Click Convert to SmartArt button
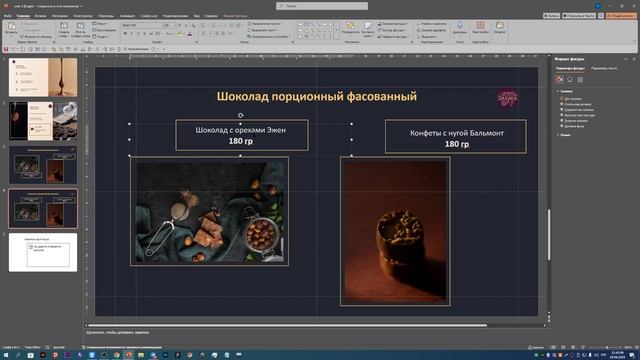Viewport: 640px width, 360px height. [268, 37]
